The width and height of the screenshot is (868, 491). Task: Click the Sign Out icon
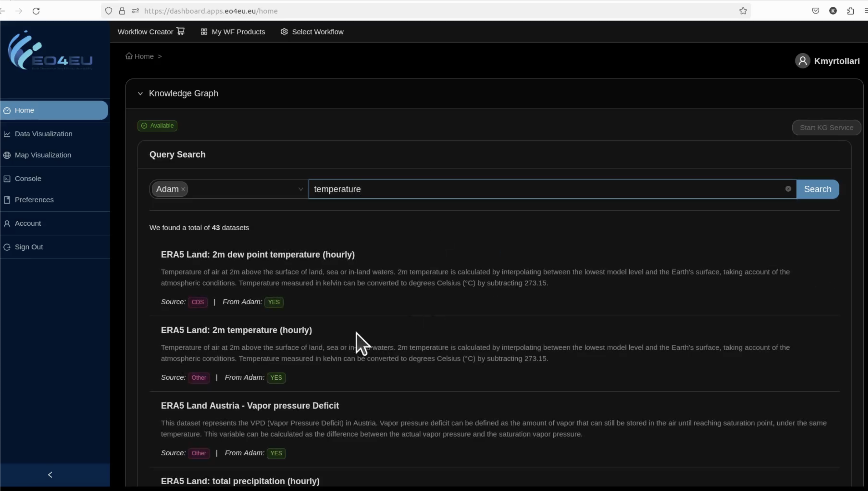point(7,247)
